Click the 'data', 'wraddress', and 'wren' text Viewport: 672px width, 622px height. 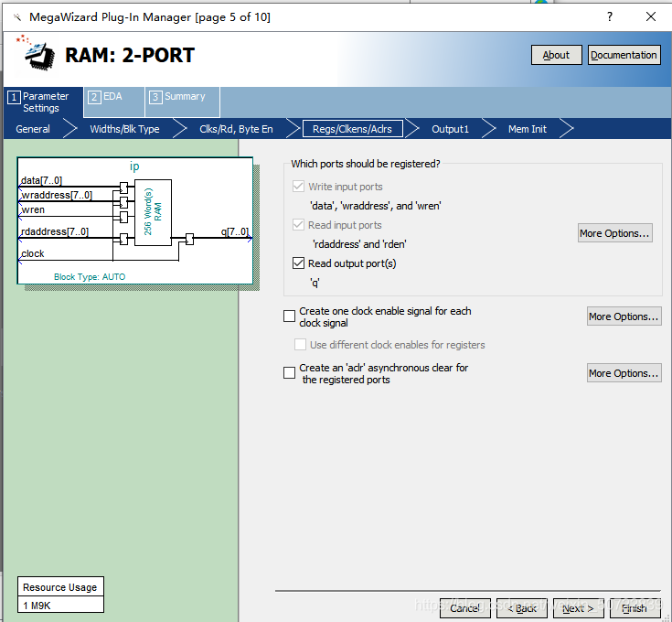pos(376,206)
